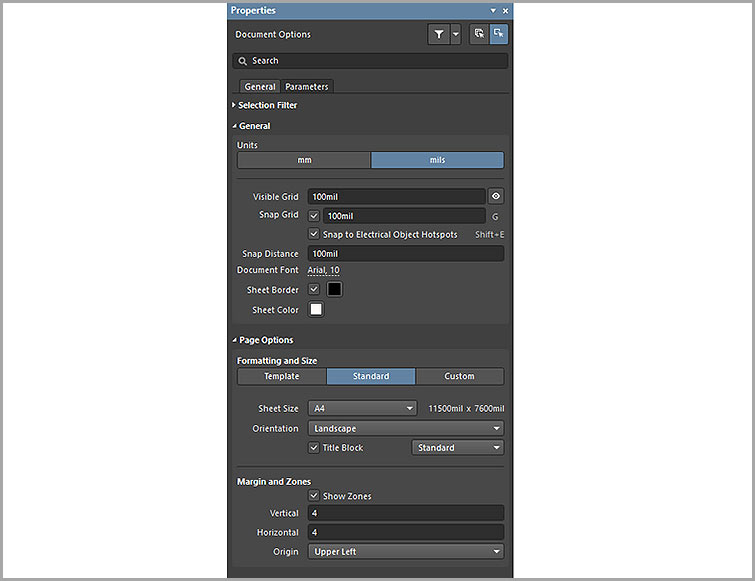The width and height of the screenshot is (755, 581).
Task: Open the selection filter funnel button
Action: point(439,34)
